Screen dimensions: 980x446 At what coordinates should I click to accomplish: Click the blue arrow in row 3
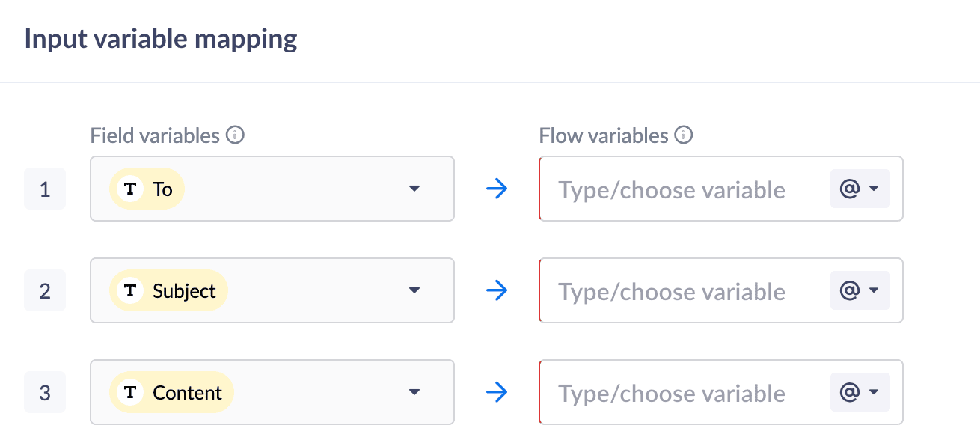tap(497, 392)
